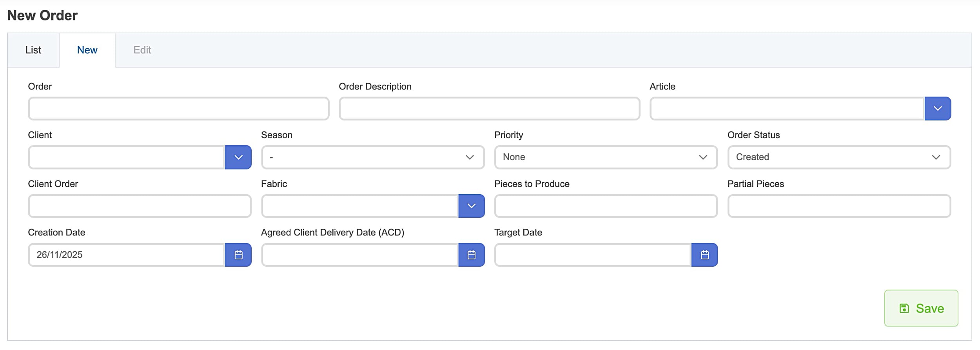Click into the Order text field
This screenshot has width=980, height=350.
point(178,109)
